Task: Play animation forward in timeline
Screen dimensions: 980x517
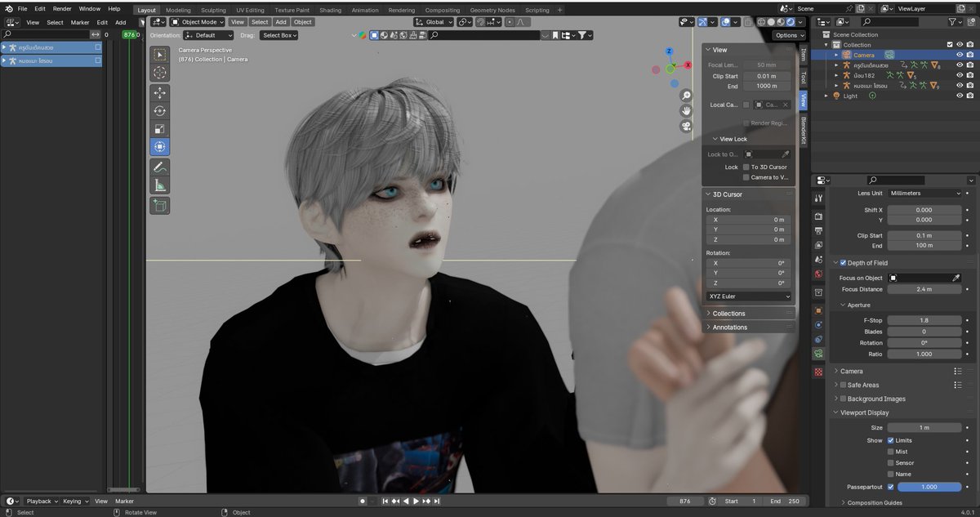Action: coord(416,501)
